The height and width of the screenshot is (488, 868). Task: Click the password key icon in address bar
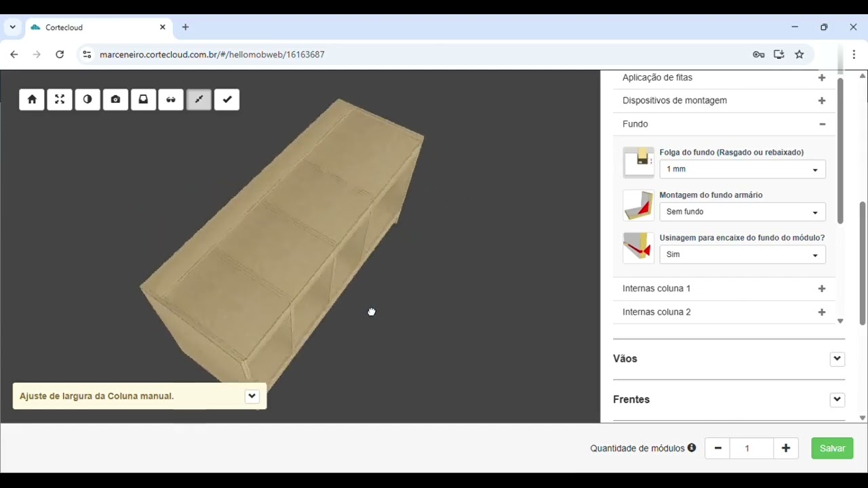[759, 55]
